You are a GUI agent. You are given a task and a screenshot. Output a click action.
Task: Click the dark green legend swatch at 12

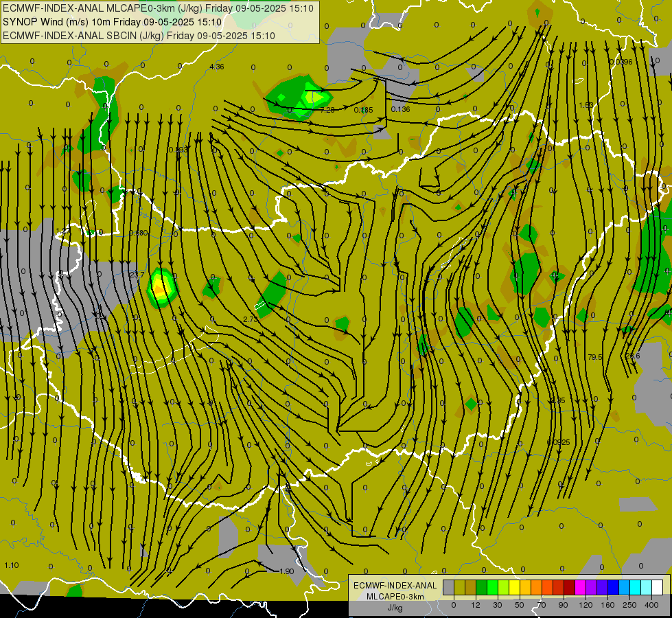pyautogui.click(x=482, y=587)
